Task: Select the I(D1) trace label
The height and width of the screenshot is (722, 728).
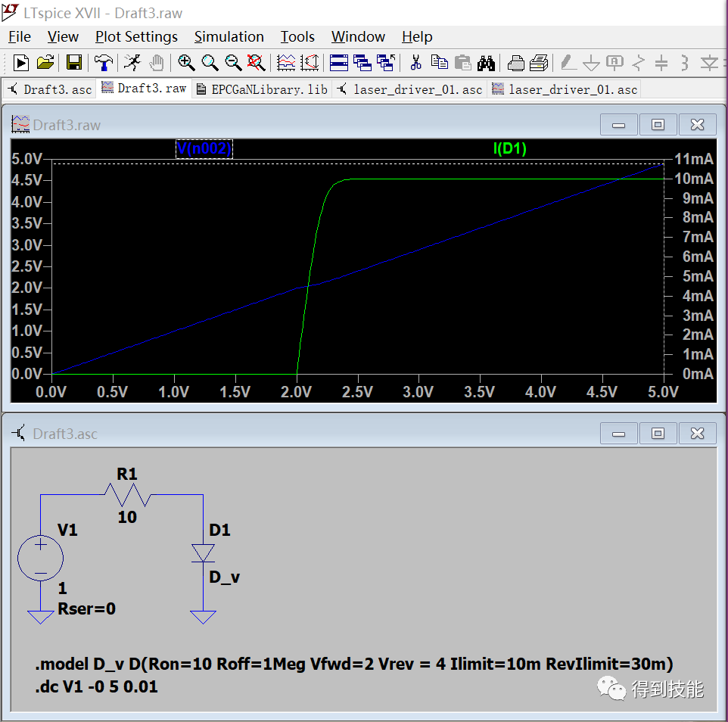Action: [x=510, y=148]
